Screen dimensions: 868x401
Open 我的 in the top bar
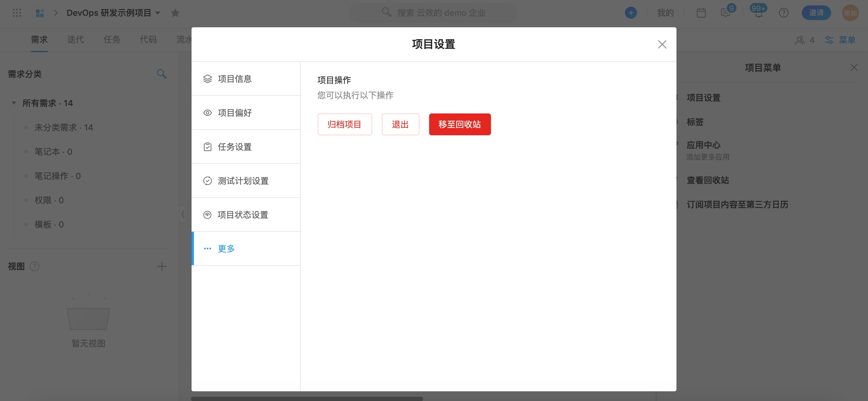tap(665, 13)
